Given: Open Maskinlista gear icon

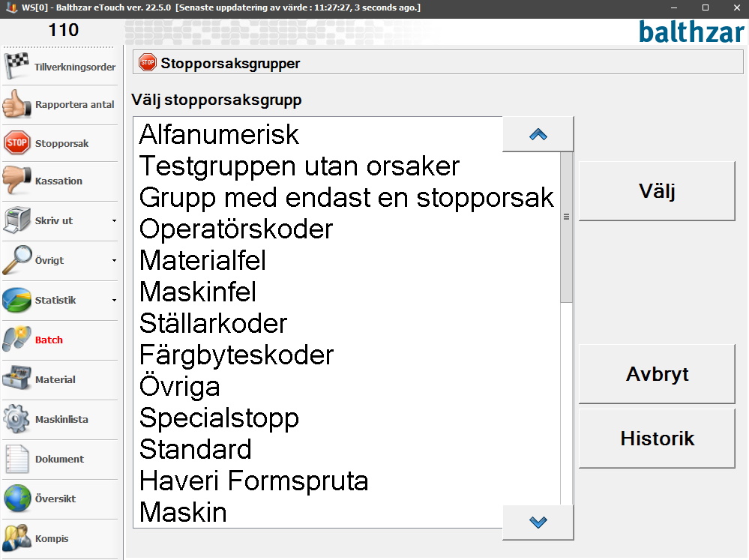Looking at the screenshot, I should click(x=16, y=418).
